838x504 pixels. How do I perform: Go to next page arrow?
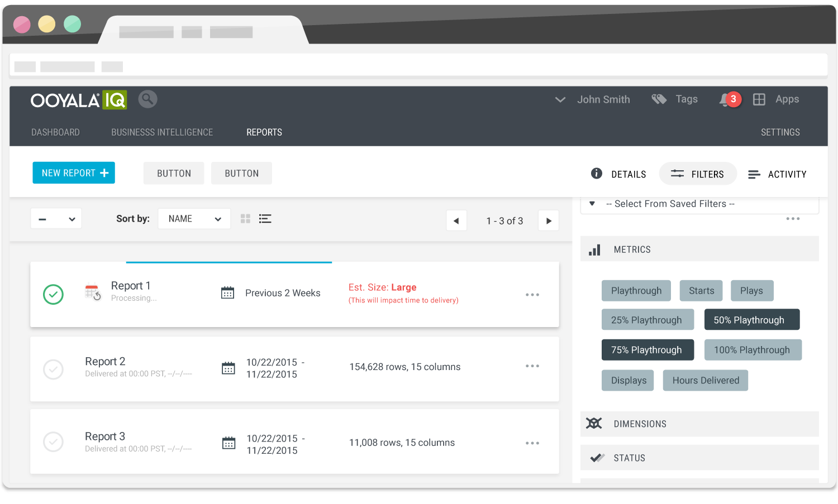[x=549, y=220]
